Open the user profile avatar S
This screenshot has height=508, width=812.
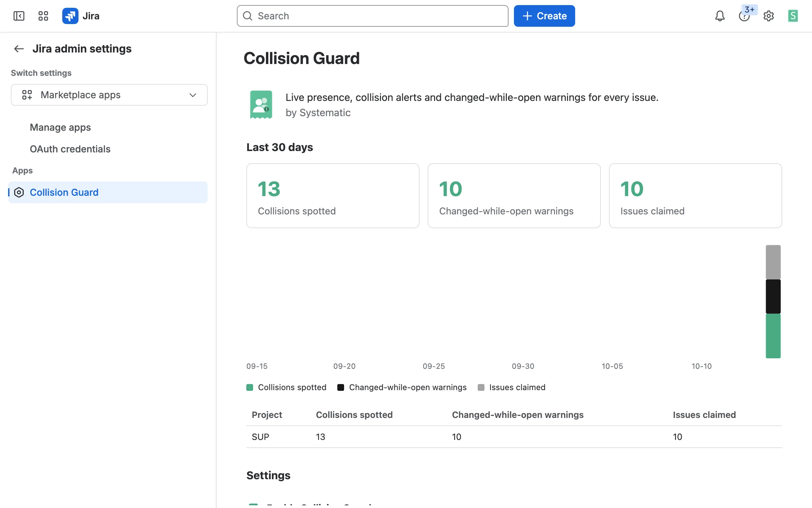793,16
